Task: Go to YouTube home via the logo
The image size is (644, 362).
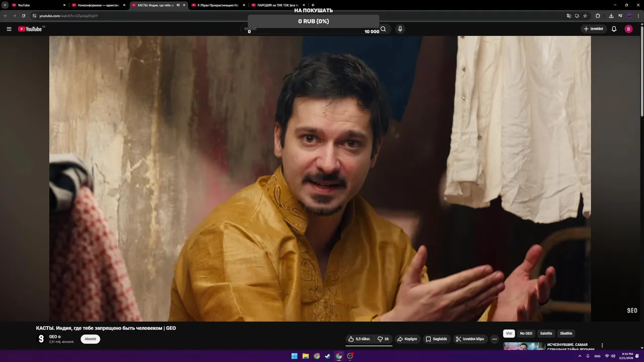Action: pyautogui.click(x=30, y=29)
